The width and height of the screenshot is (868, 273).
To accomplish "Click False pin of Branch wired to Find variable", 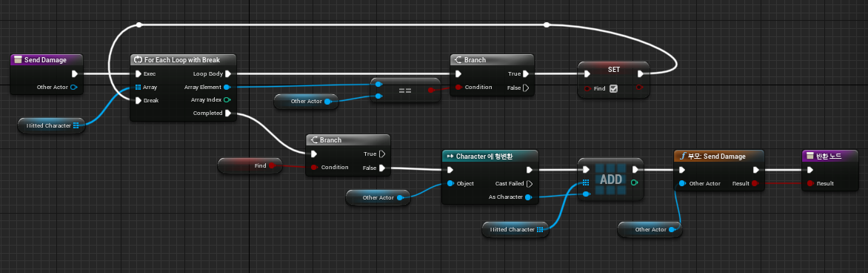I will pos(382,168).
